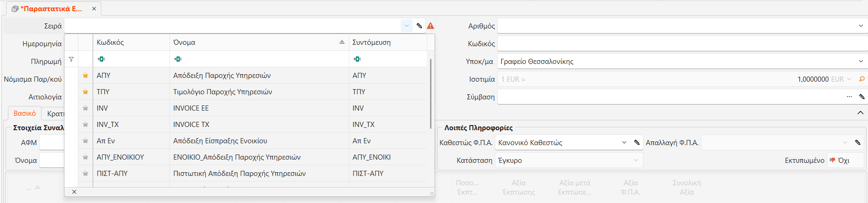This screenshot has height=203, width=868.
Task: Open the Υποκ/μα dropdown
Action: 861,62
